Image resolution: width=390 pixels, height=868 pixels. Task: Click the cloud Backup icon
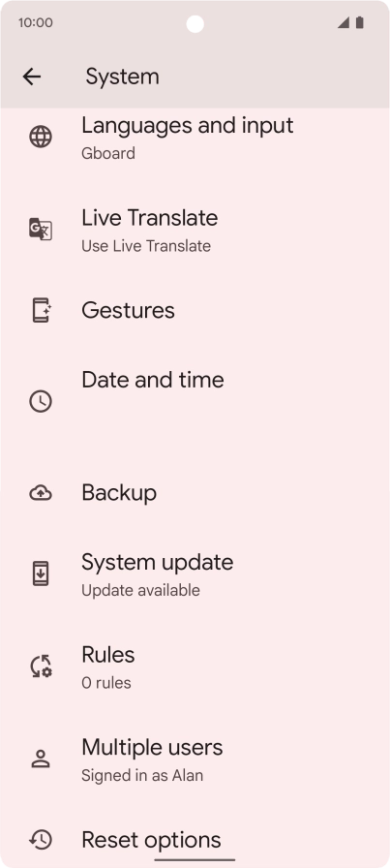pyautogui.click(x=41, y=492)
